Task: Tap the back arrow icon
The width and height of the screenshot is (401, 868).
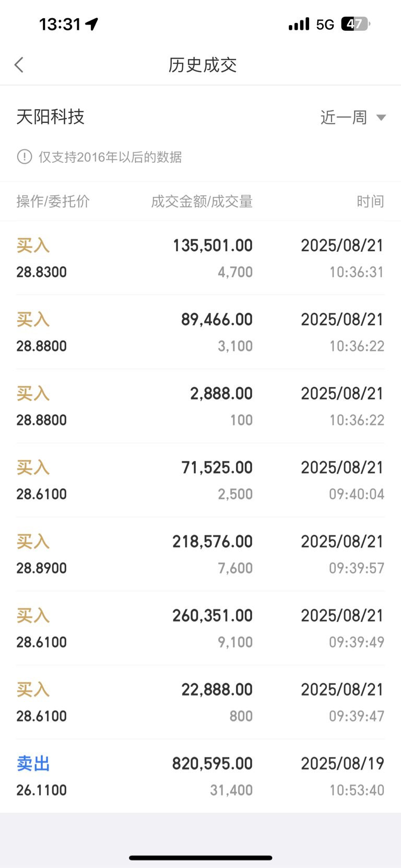Action: coord(19,65)
